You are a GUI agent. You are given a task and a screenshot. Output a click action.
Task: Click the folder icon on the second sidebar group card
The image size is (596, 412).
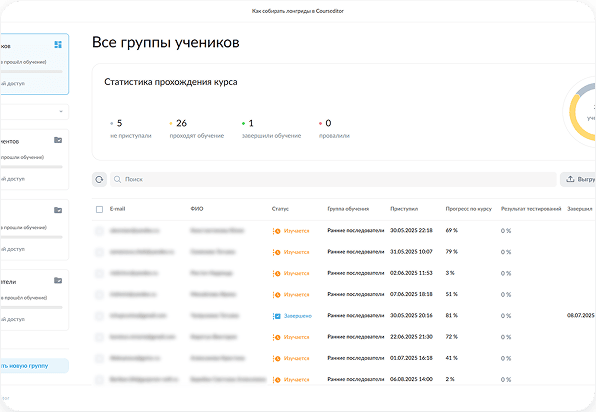click(x=58, y=140)
